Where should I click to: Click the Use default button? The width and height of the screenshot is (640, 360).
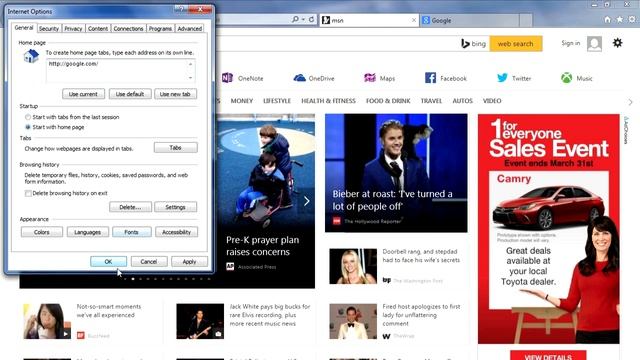(130, 94)
